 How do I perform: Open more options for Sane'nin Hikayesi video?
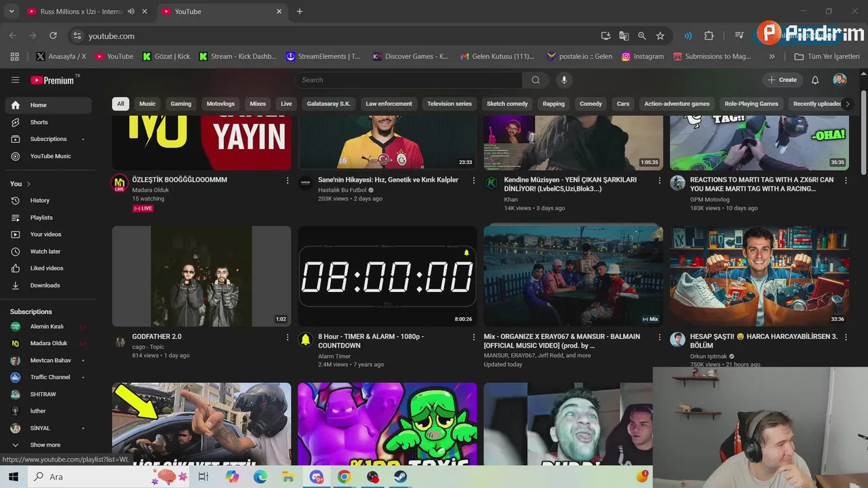point(473,180)
